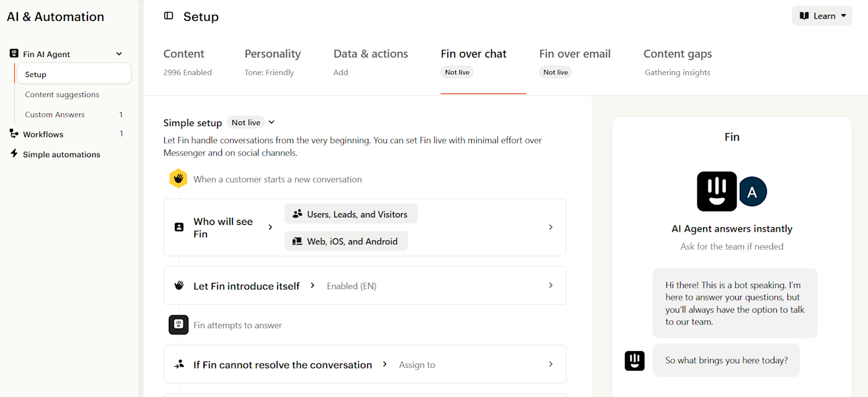Click the Ask for the team if needed text

coord(732,246)
